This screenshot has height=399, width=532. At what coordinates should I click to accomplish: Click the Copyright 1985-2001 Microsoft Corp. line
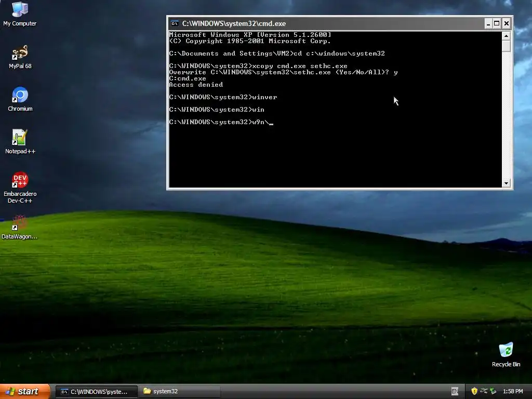250,41
